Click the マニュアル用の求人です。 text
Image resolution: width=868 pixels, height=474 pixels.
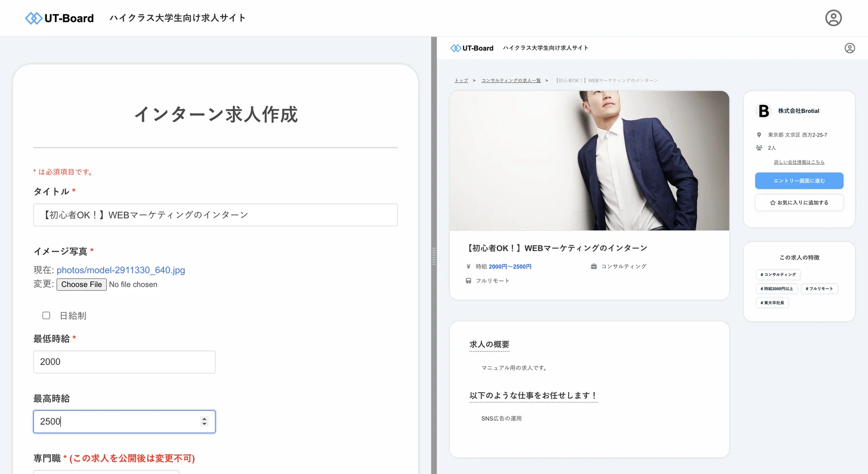click(515, 368)
